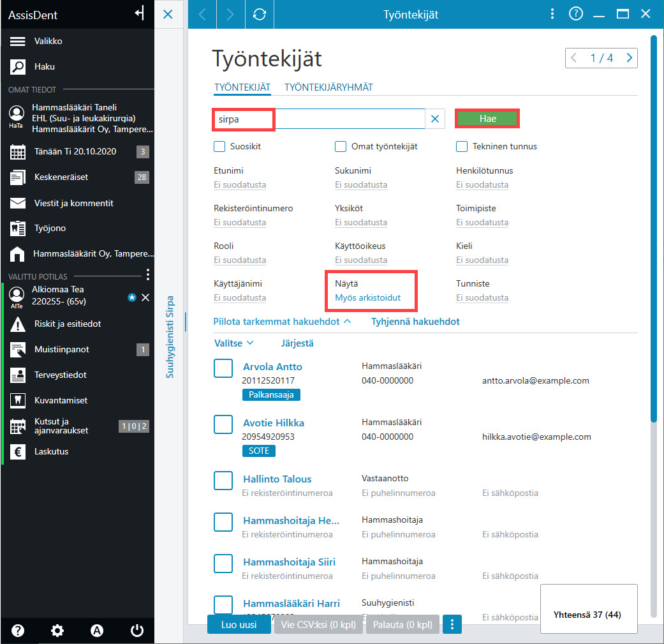
Task: Open Riskit ja esitiedot warning icon
Action: pyautogui.click(x=17, y=324)
